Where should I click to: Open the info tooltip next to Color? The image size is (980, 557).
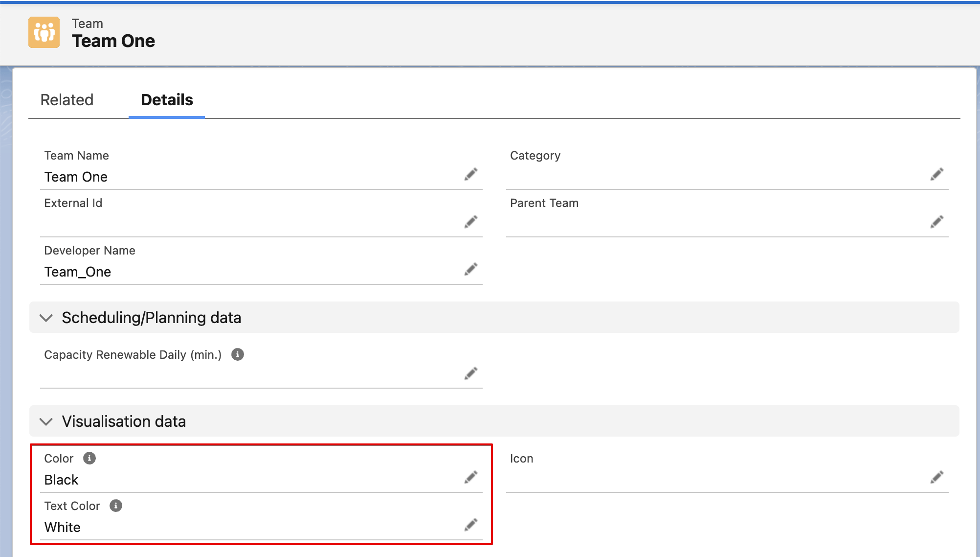click(x=89, y=458)
